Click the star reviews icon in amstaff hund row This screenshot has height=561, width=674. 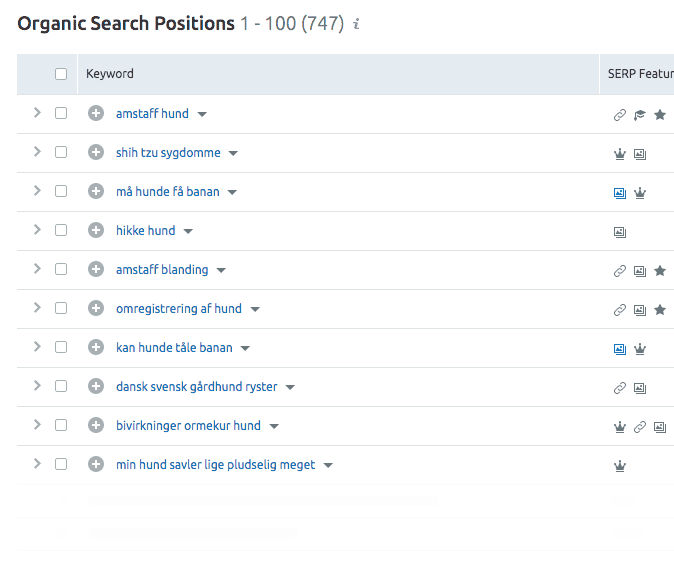click(660, 115)
